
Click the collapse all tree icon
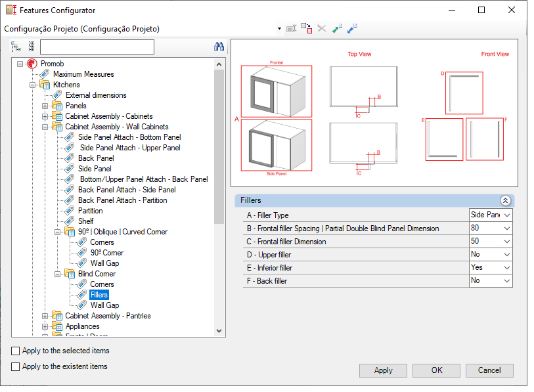32,47
